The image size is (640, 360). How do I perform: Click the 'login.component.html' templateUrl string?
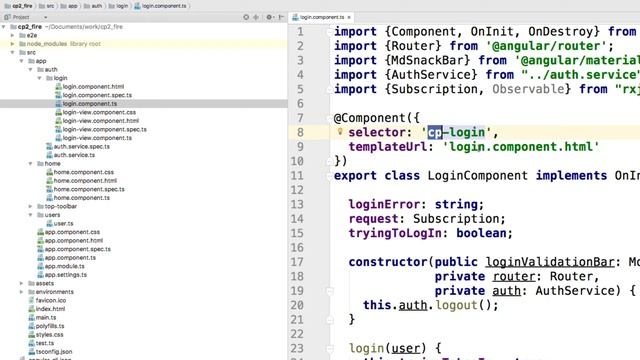tap(521, 147)
